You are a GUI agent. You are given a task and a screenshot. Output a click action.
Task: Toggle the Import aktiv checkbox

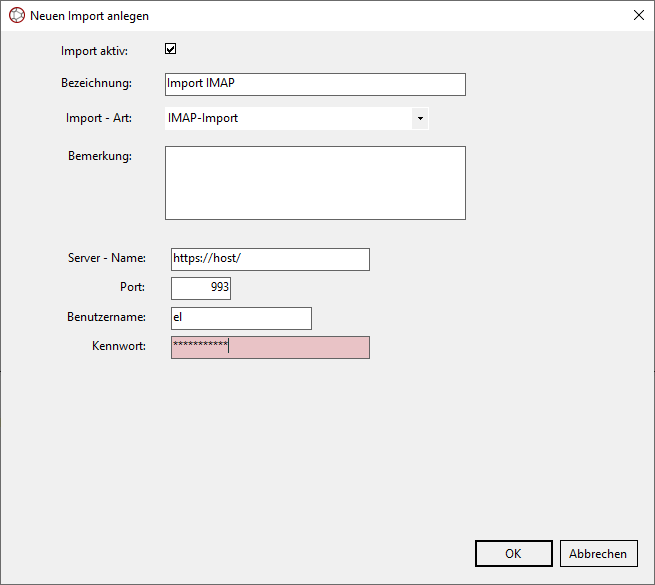click(171, 49)
